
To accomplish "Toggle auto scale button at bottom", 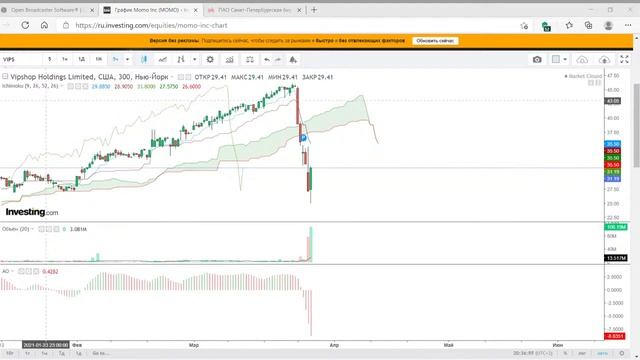I will coord(602,353).
